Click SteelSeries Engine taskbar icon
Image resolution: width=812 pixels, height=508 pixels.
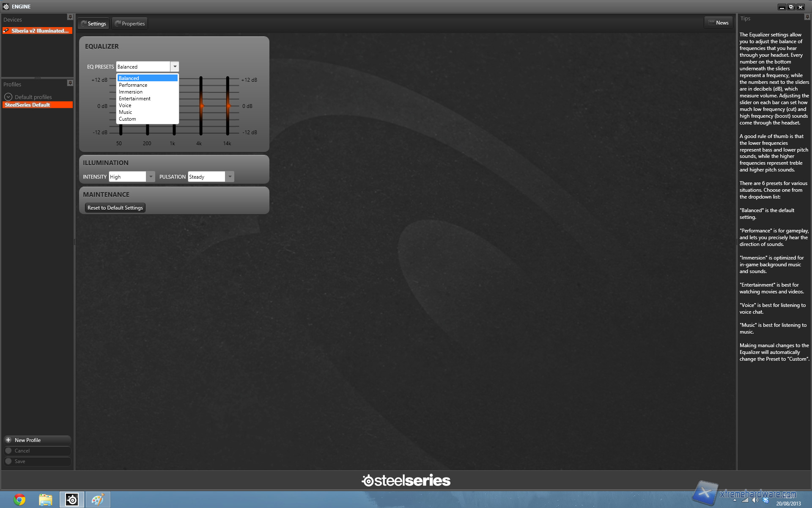pyautogui.click(x=72, y=500)
